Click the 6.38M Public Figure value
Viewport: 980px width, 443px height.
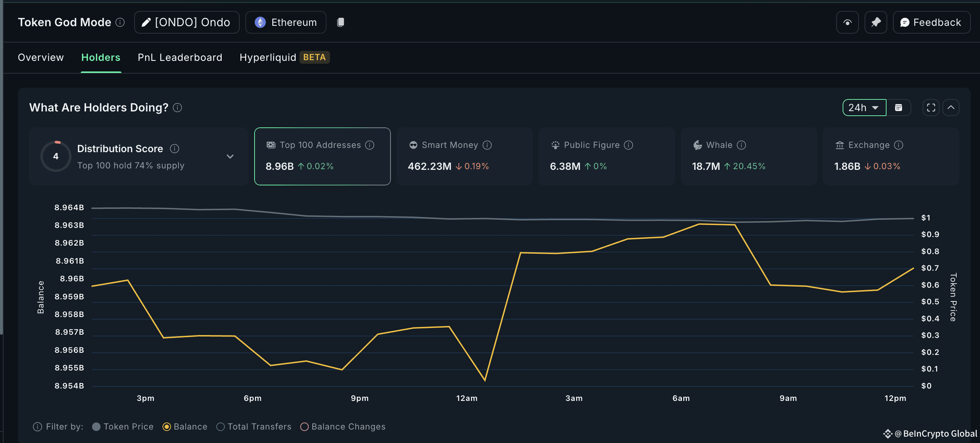pyautogui.click(x=565, y=167)
